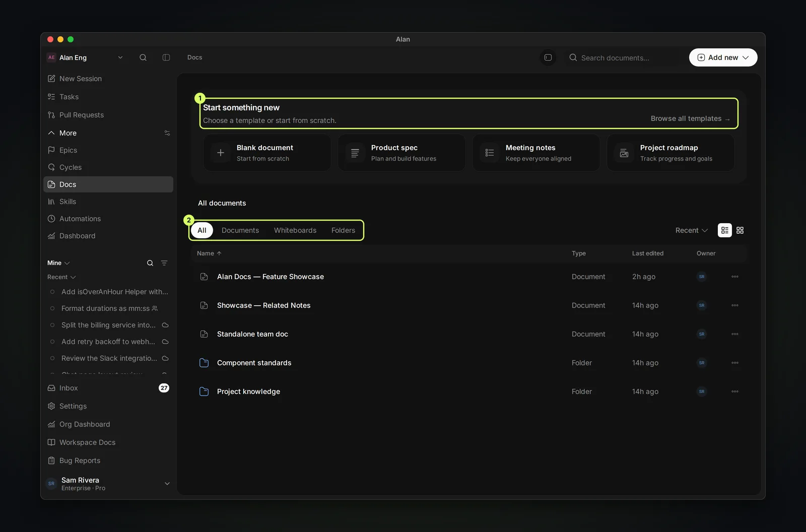Switch to list view layout
Viewport: 806px width, 532px height.
click(725, 230)
